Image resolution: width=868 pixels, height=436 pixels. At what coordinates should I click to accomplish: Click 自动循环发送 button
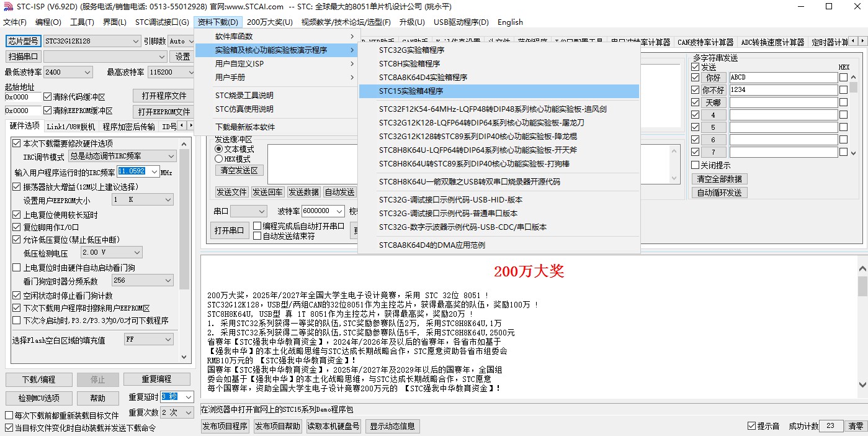pos(720,193)
